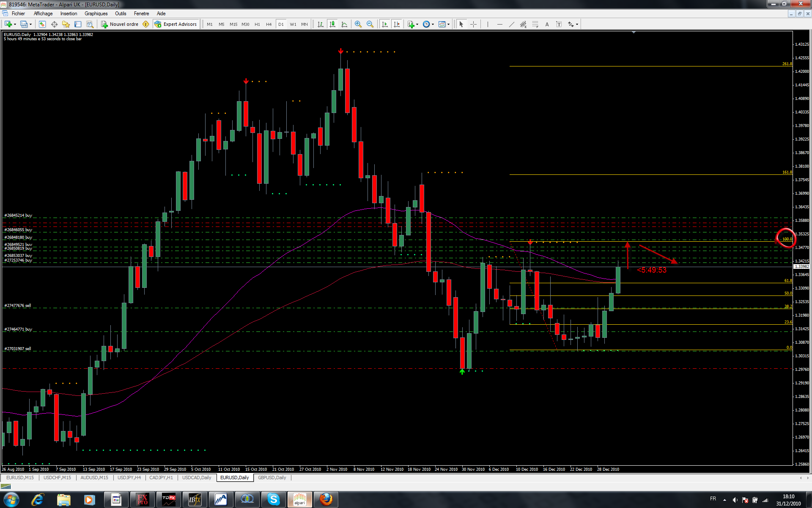
Task: Click the 161.8 Fibonacci level line
Action: coord(634,174)
